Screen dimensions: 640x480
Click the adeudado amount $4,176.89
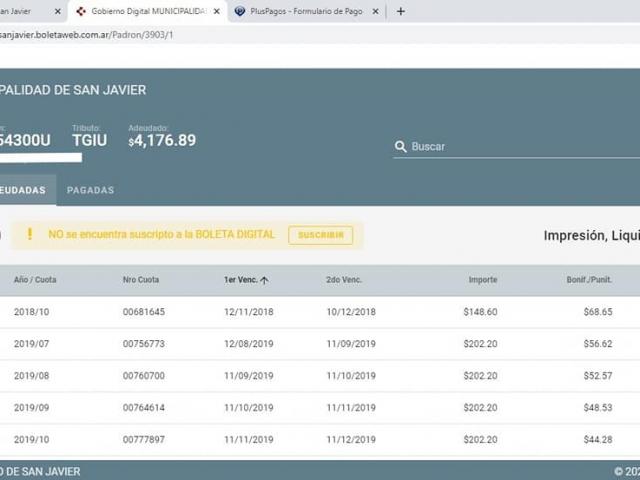tap(162, 140)
